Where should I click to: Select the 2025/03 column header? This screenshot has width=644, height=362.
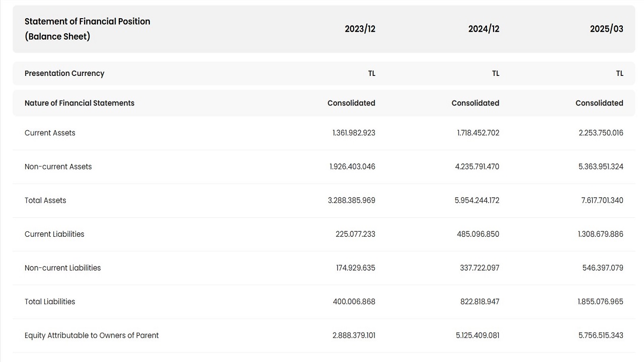pos(606,29)
